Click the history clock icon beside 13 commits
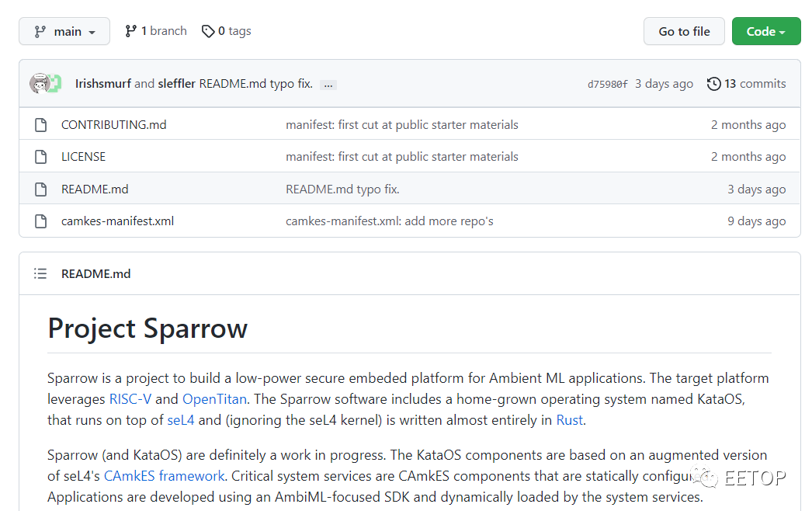 pos(713,84)
